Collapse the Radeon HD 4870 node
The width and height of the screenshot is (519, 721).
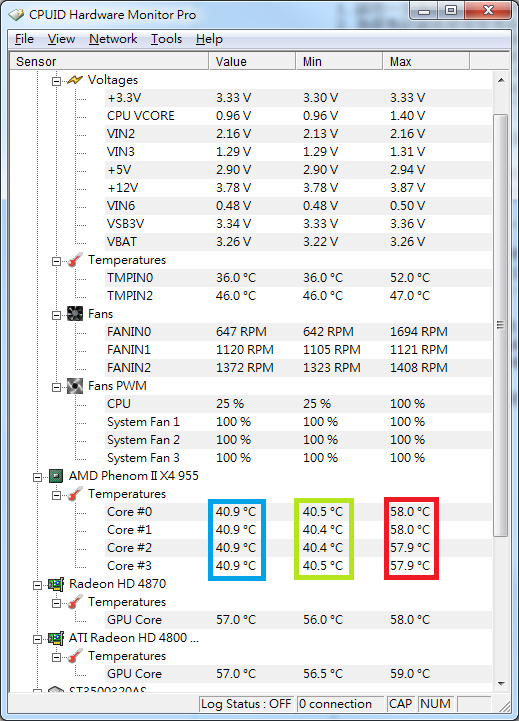point(38,585)
